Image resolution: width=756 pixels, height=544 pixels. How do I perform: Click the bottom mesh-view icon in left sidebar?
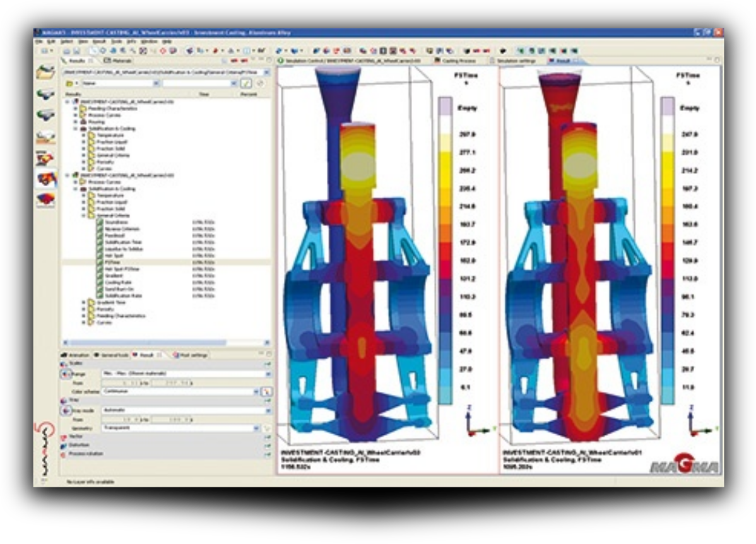coord(45,201)
